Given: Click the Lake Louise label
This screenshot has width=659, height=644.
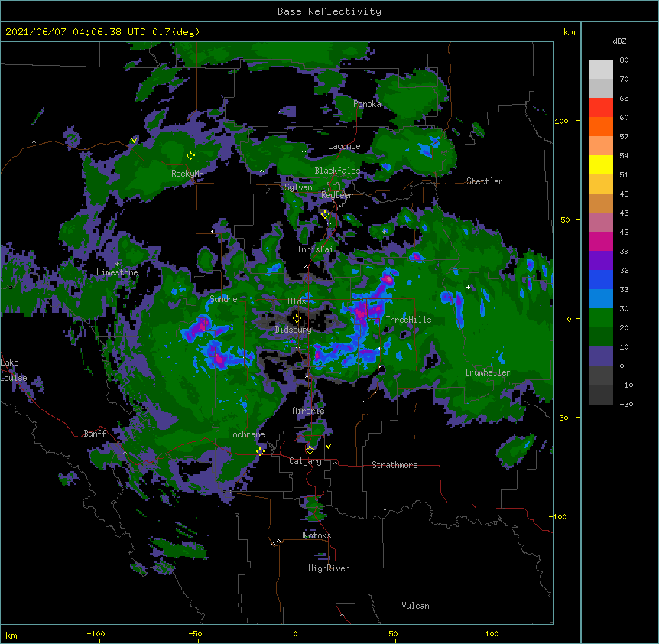Looking at the screenshot, I should [x=13, y=370].
